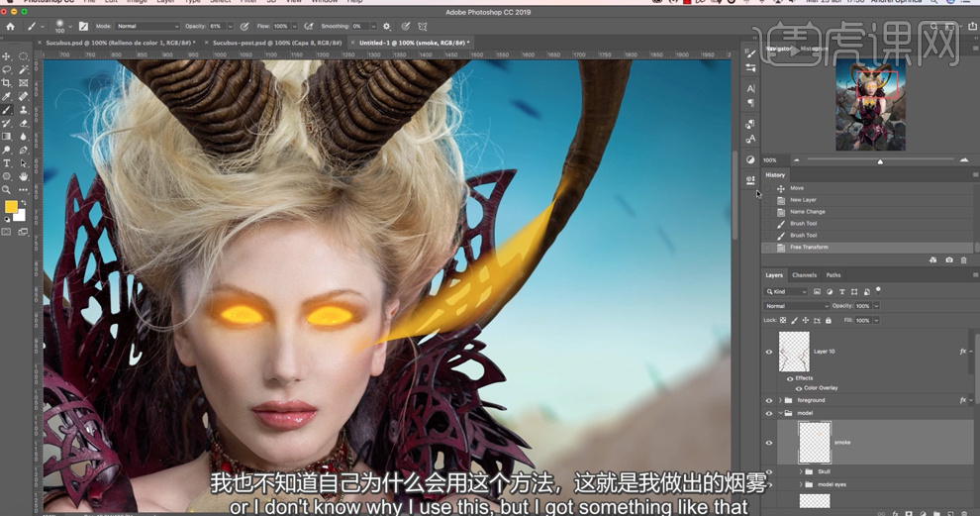Select the Crop tool
980x516 pixels.
pyautogui.click(x=7, y=83)
